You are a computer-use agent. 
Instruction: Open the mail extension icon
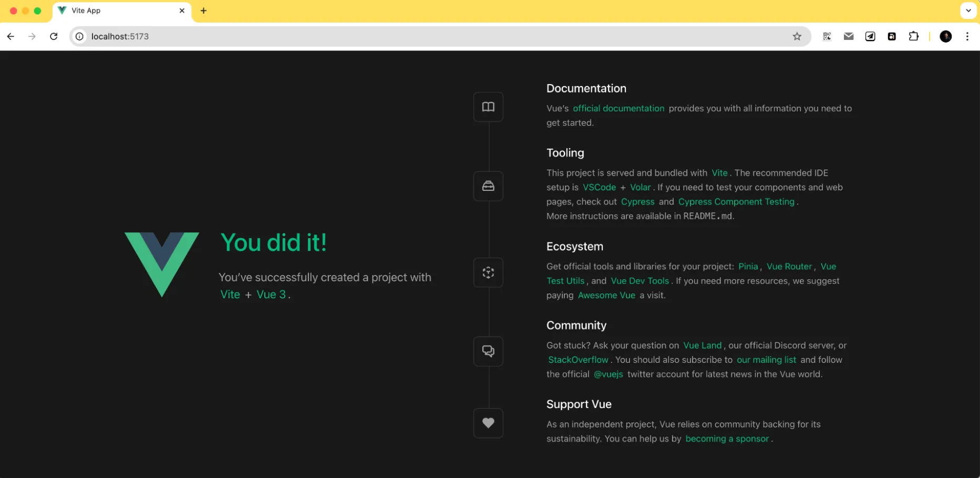pyautogui.click(x=848, y=36)
